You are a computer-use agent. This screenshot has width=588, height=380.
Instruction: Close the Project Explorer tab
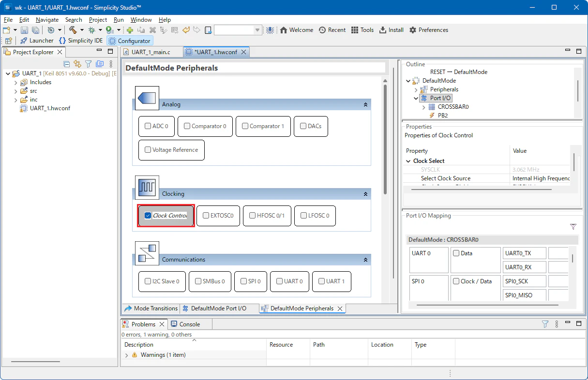pos(60,52)
